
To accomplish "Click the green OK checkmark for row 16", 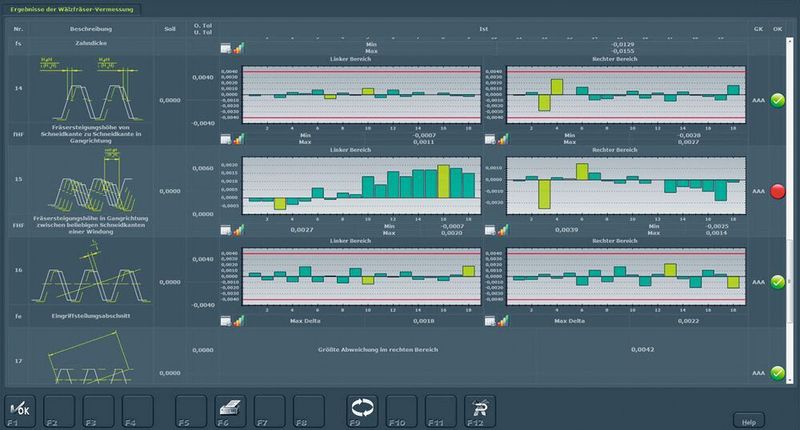I will pos(778,282).
